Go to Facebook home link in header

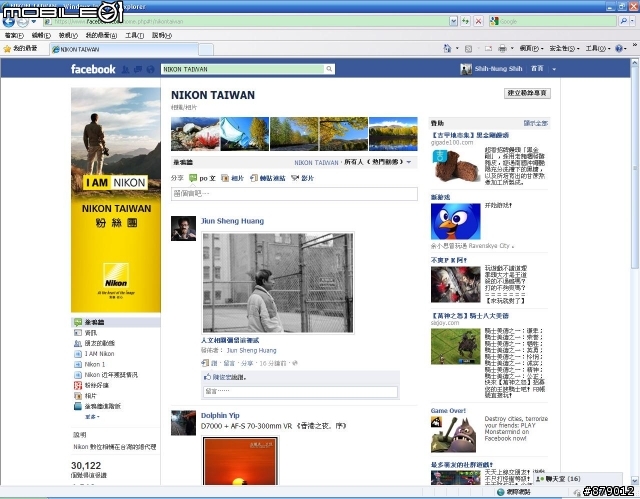click(537, 69)
